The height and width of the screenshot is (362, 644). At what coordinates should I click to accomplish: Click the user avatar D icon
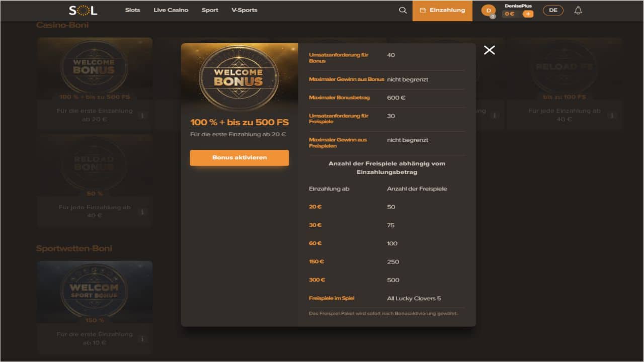pos(488,11)
